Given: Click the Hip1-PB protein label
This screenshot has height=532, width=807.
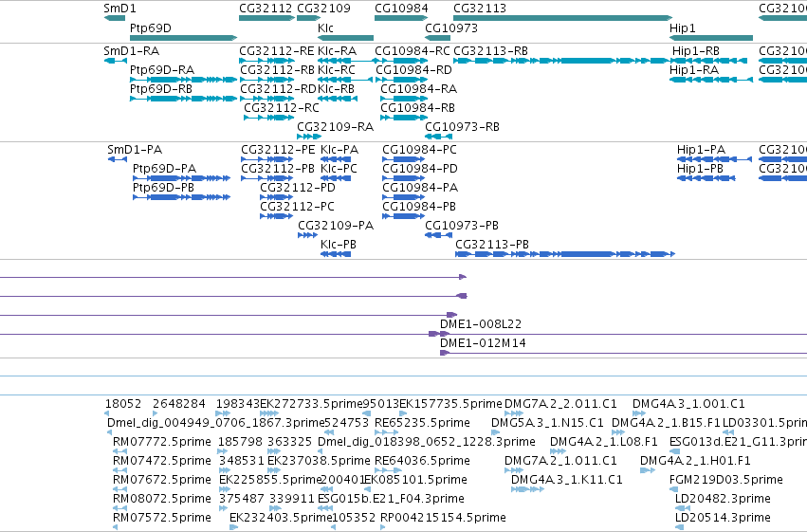Looking at the screenshot, I should coord(700,169).
